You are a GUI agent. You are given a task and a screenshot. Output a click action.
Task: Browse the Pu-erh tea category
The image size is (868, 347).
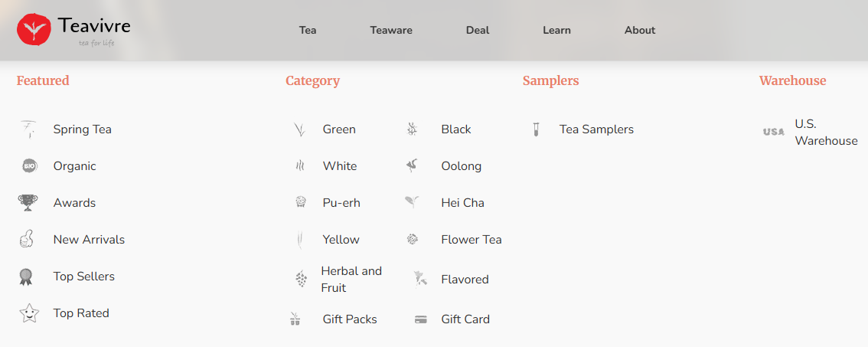pyautogui.click(x=341, y=203)
